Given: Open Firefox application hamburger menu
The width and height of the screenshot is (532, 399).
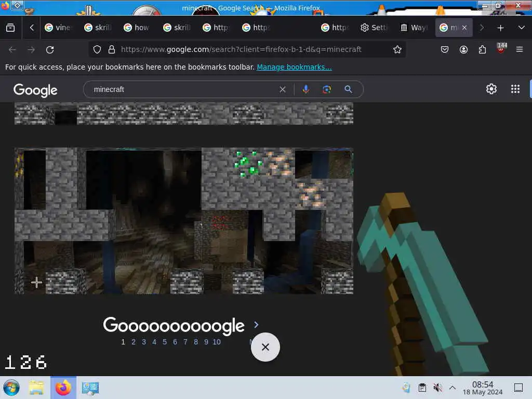Looking at the screenshot, I should click(x=520, y=50).
